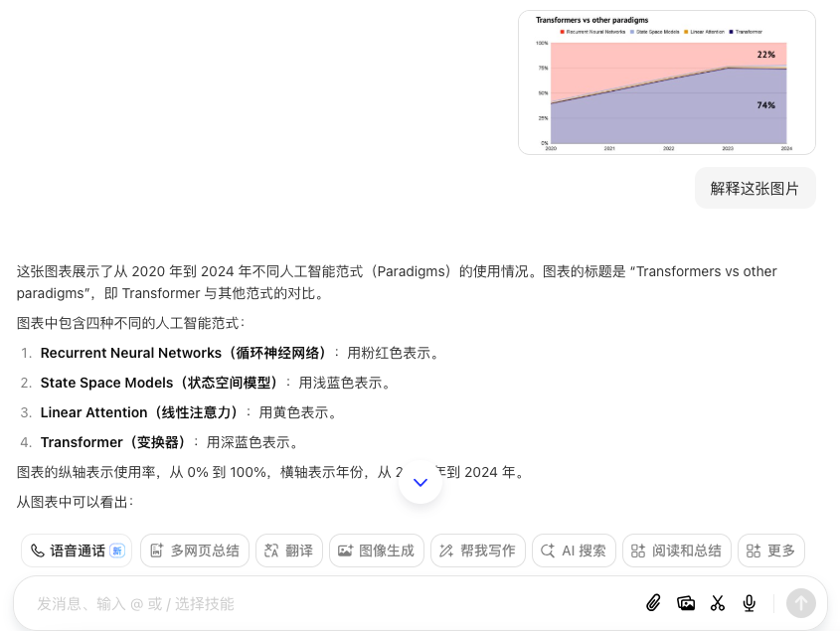Click the 图表的纵轴表示使用率 sentence

(x=271, y=472)
